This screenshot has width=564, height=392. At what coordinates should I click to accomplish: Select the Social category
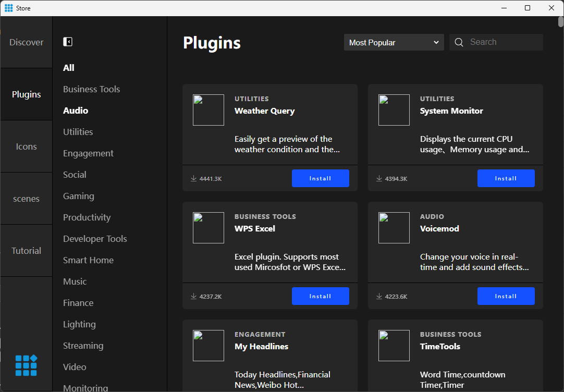coord(75,175)
